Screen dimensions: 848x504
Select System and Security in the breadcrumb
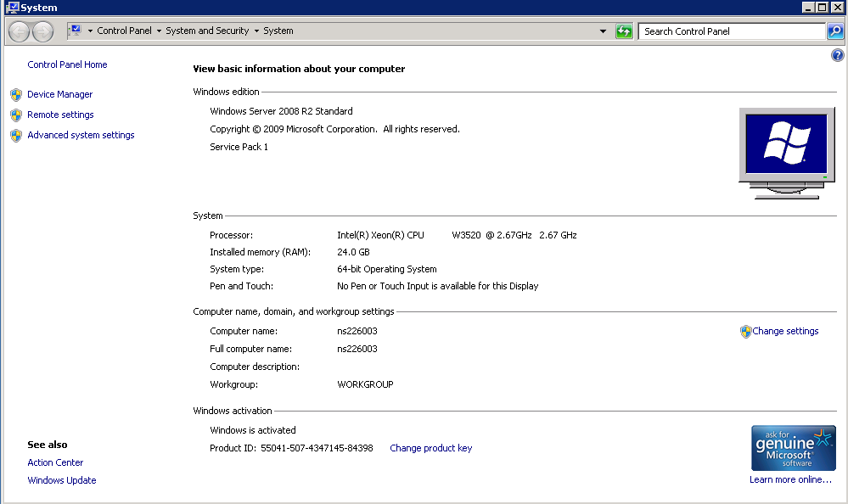(x=207, y=31)
